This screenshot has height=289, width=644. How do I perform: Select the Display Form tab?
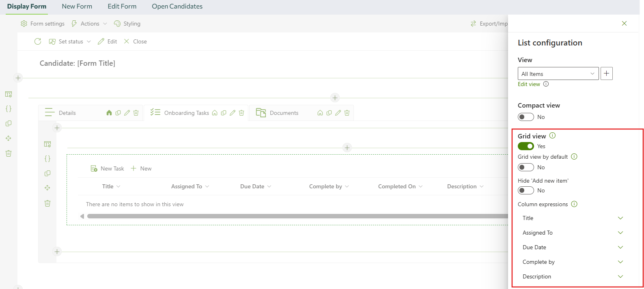tap(27, 6)
